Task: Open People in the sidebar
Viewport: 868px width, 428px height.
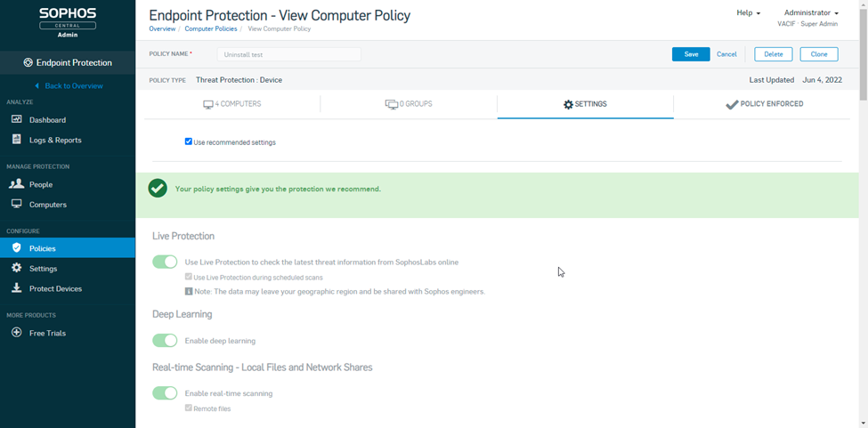Action: click(x=68, y=184)
